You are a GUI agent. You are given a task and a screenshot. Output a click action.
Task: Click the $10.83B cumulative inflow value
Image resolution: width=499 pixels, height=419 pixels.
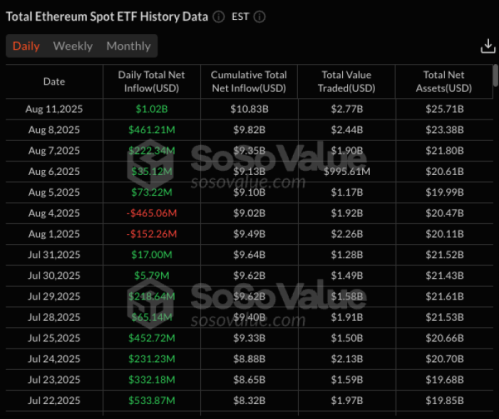[249, 109]
